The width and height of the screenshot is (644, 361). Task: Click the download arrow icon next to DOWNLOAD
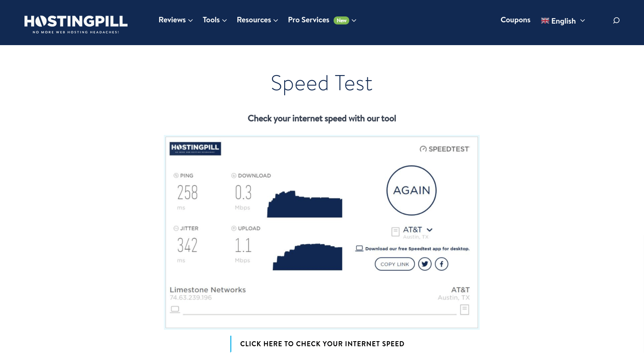coord(234,175)
